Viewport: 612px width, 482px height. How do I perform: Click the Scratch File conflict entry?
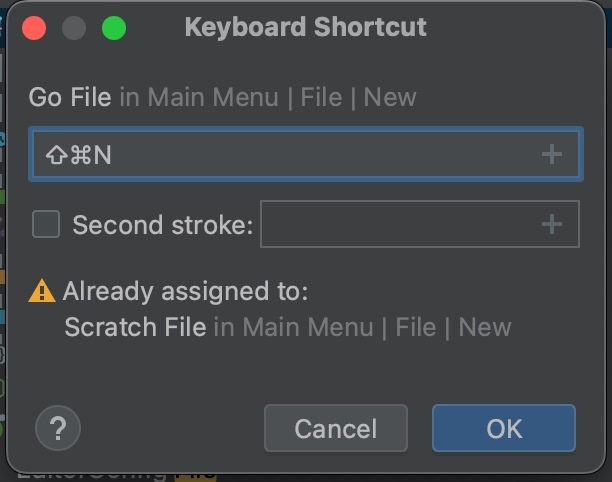(135, 327)
